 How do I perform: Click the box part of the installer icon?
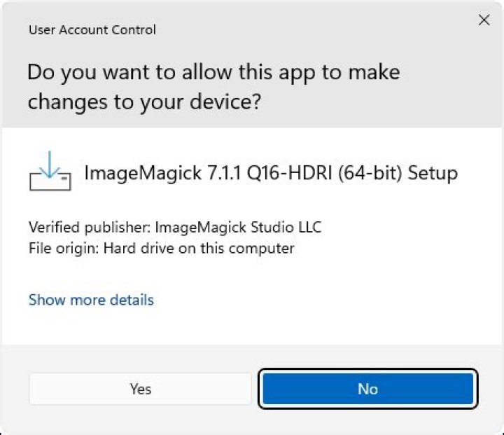[x=50, y=181]
